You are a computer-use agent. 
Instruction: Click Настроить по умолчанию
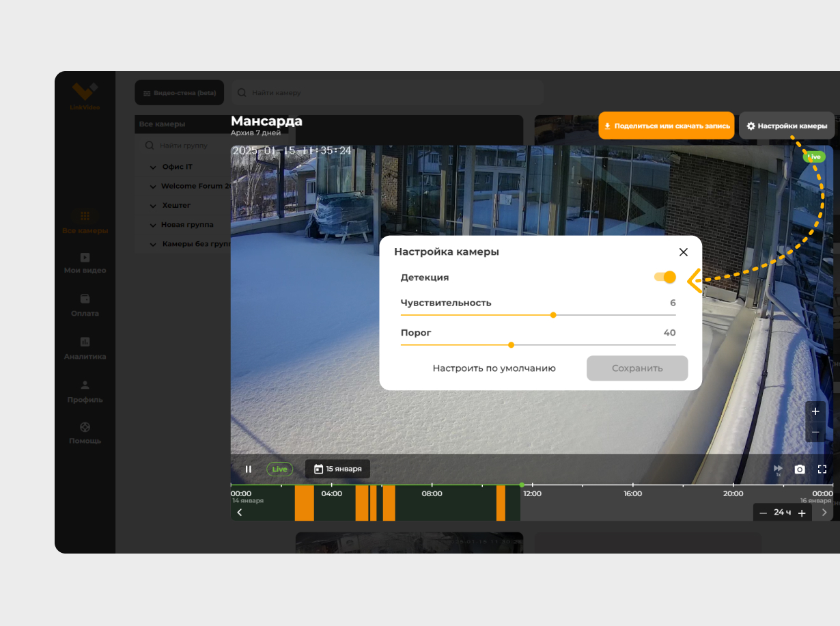click(494, 368)
